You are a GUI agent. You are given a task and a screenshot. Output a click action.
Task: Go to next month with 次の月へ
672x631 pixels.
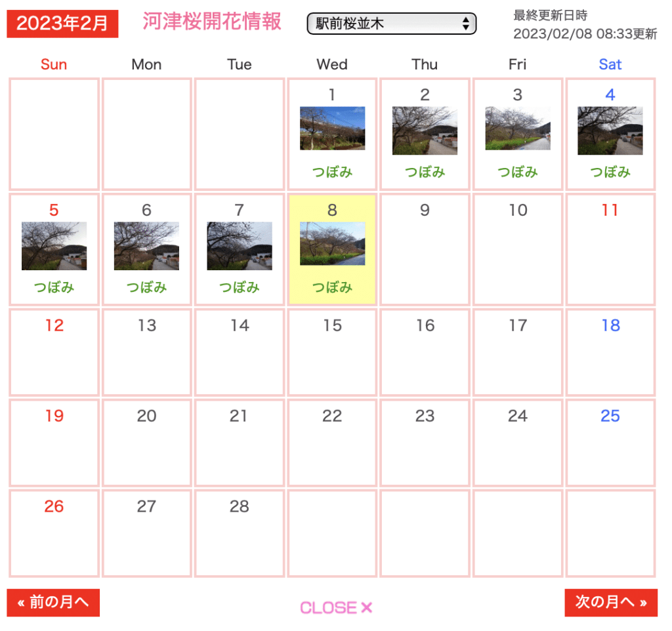611,603
